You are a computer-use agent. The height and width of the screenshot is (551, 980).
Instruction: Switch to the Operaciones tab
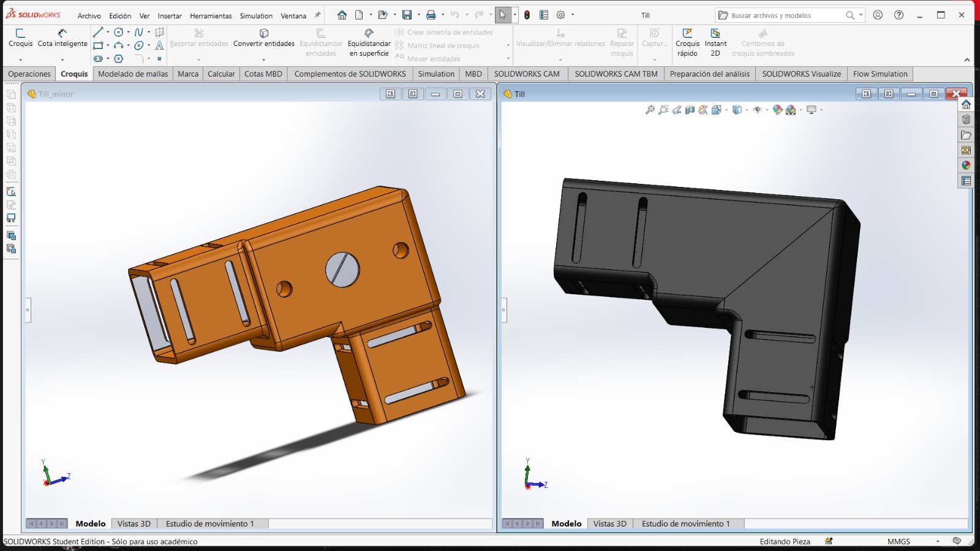point(29,74)
